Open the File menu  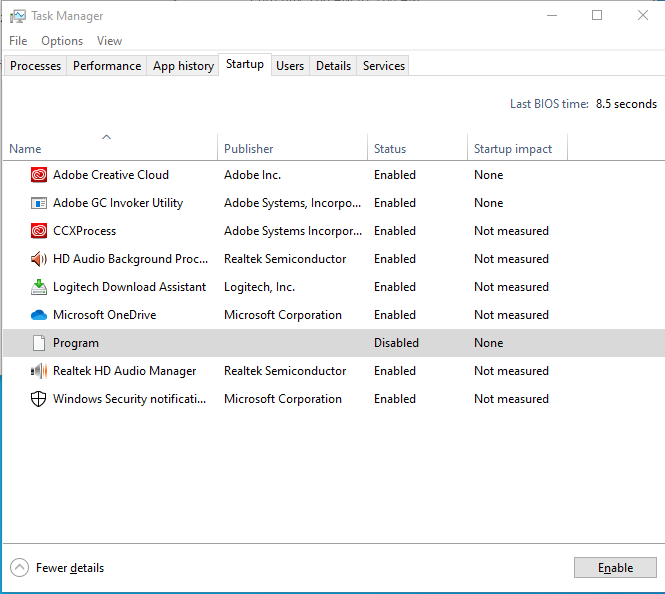[x=18, y=41]
